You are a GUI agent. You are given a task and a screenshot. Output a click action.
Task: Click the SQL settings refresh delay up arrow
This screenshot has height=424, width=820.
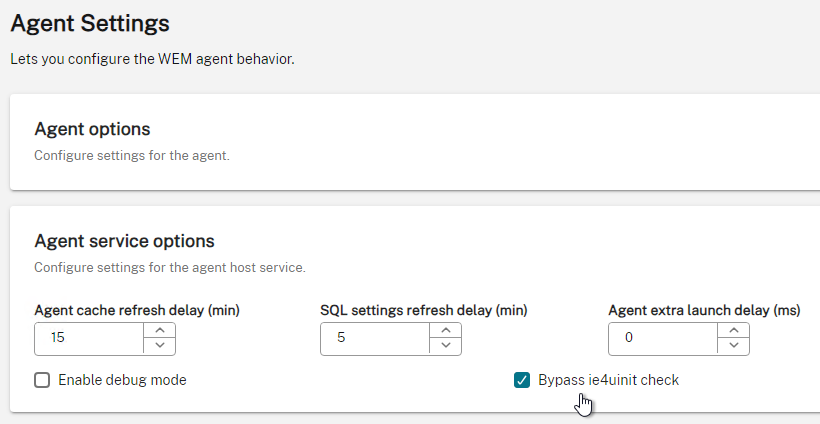coord(446,330)
